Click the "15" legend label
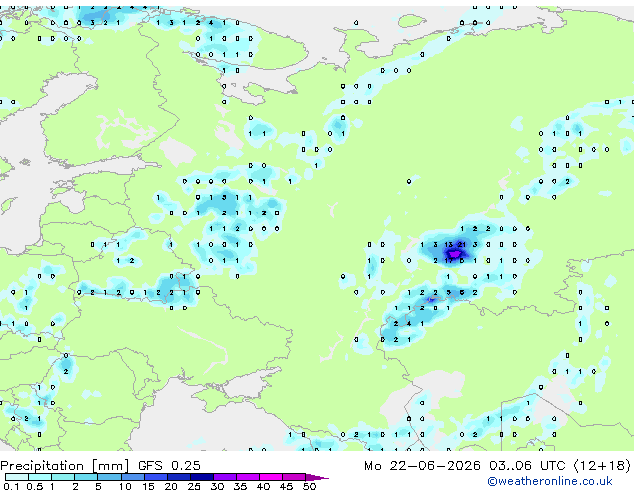Image resolution: width=634 pixels, height=490 pixels. 148,486
